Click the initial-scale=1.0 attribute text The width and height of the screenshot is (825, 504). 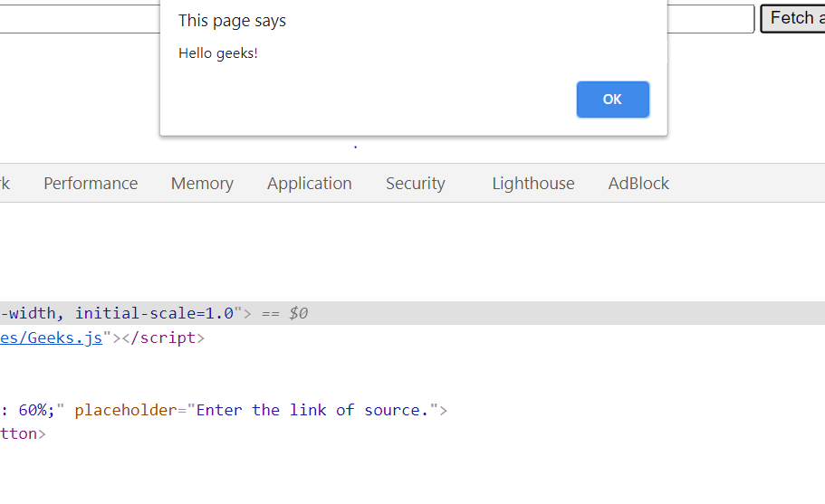tap(154, 313)
